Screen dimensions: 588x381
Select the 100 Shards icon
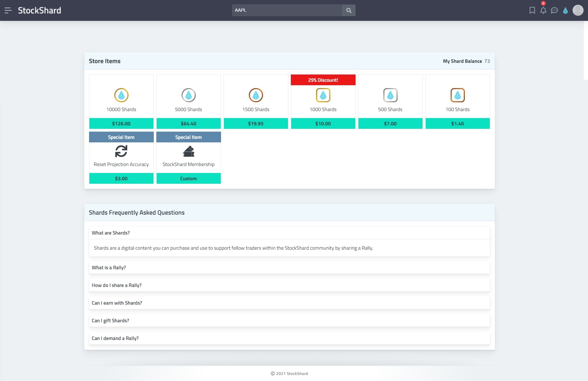[458, 95]
